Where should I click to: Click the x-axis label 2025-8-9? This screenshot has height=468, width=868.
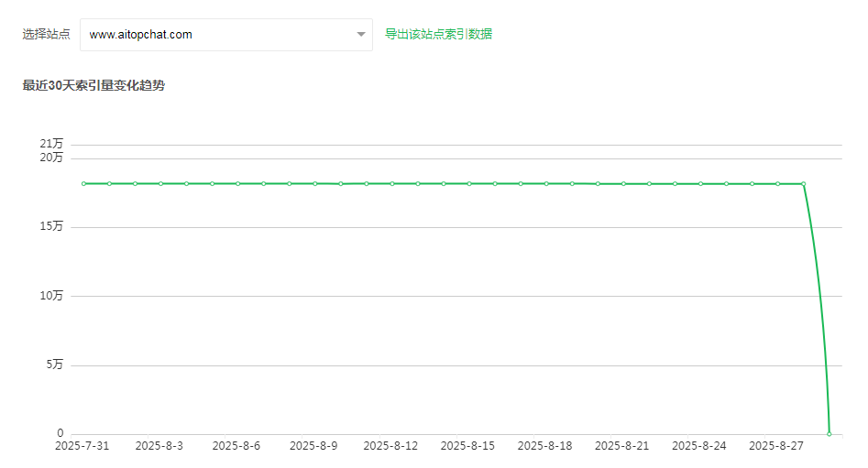point(313,446)
